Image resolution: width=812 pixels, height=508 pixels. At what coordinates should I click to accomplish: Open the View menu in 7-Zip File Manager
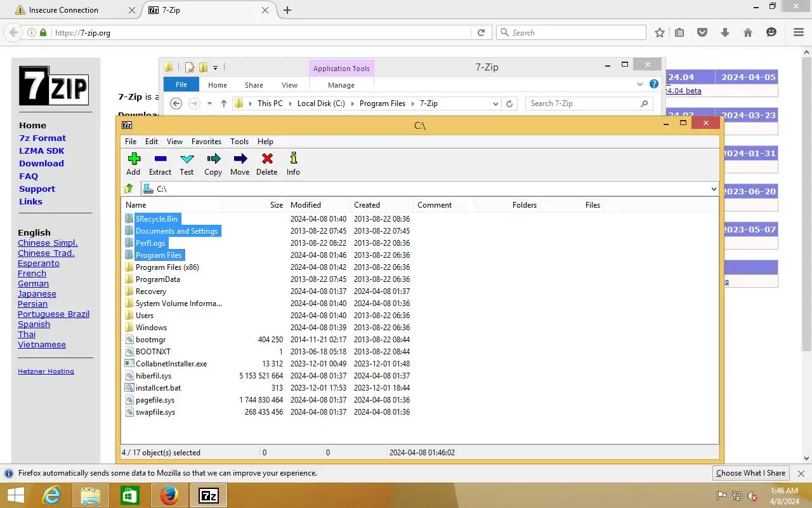174,142
